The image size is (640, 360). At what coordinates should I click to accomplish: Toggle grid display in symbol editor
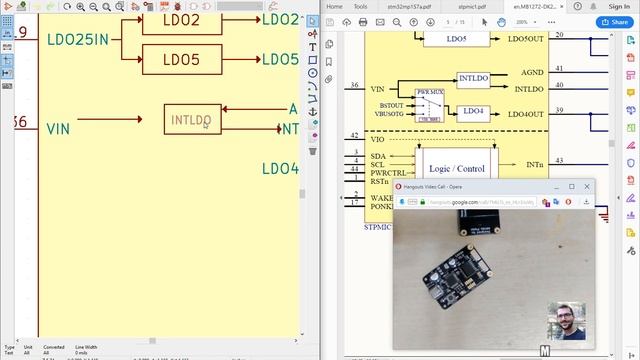7,21
